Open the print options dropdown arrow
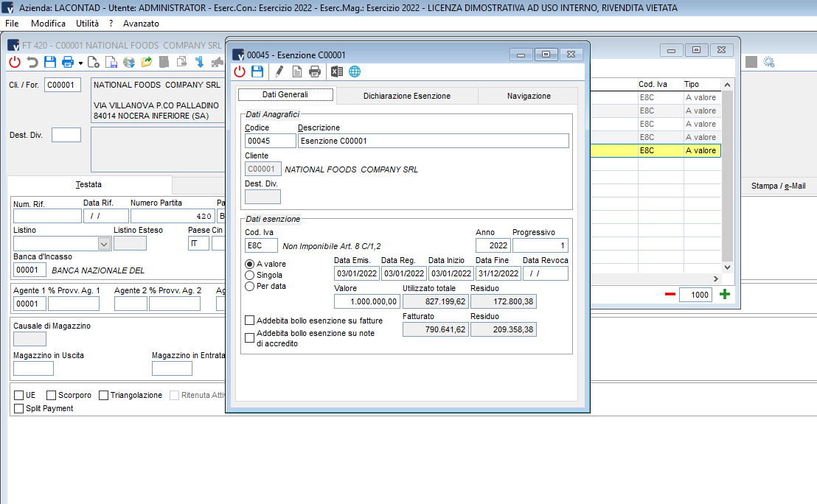This screenshot has width=817, height=504. [x=80, y=63]
